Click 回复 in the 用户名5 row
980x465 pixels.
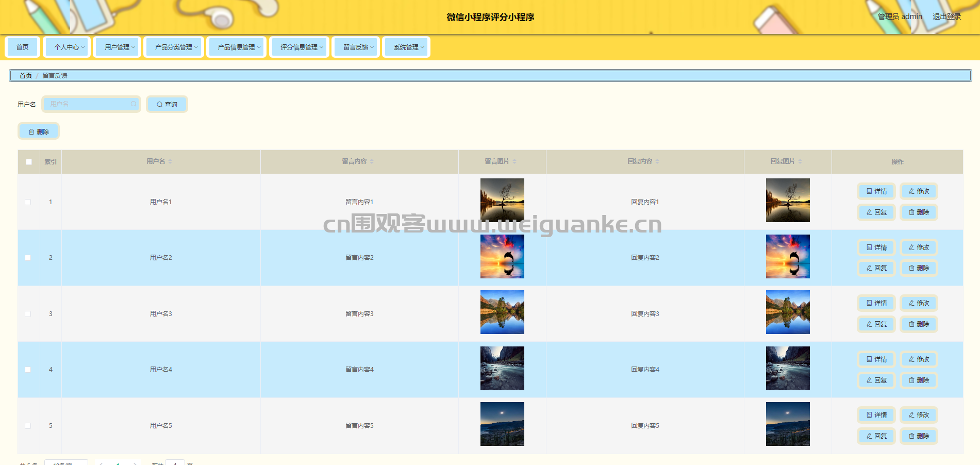coord(876,436)
